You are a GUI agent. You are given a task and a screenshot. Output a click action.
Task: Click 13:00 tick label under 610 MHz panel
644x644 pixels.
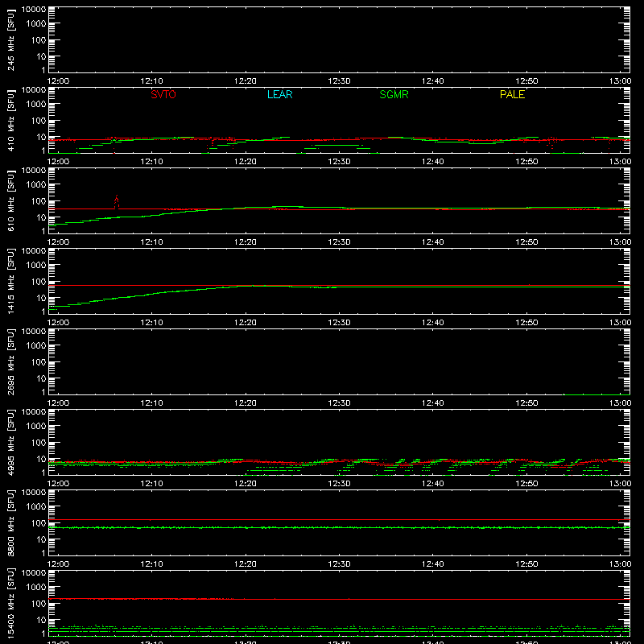tap(620, 242)
